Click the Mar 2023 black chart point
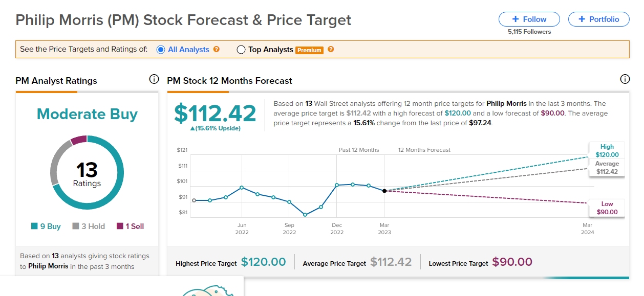Screen dimensions: 644x296 coord(384,191)
